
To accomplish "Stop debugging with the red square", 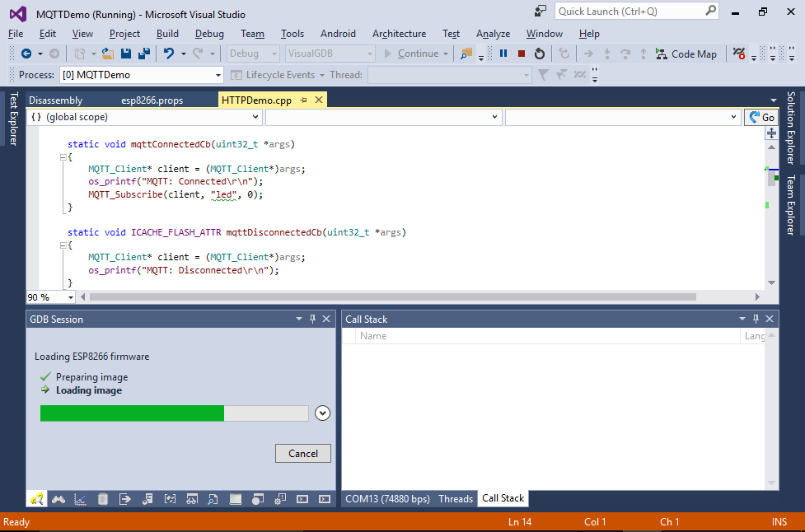I will 521,54.
